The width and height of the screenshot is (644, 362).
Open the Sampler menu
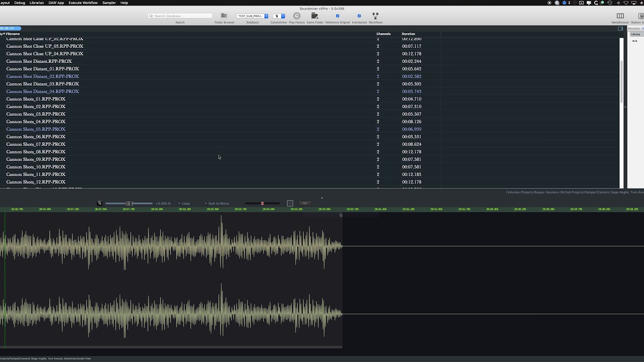[109, 3]
